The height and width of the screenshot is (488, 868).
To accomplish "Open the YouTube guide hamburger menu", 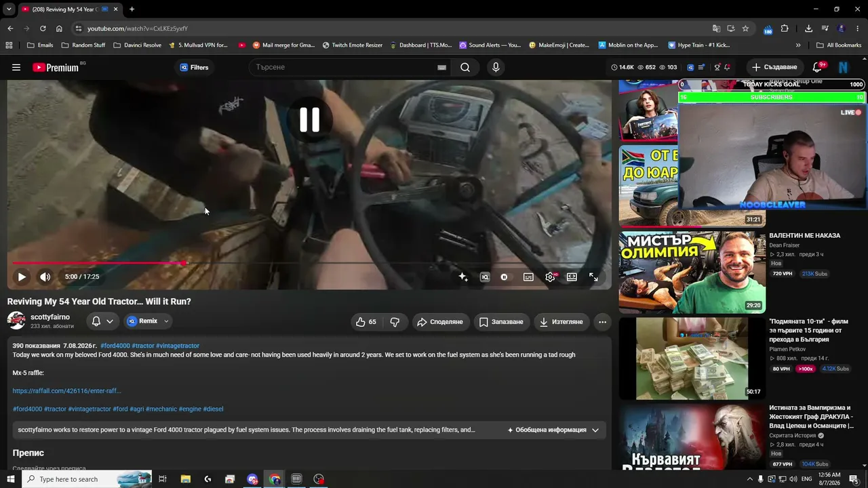I will click(16, 67).
